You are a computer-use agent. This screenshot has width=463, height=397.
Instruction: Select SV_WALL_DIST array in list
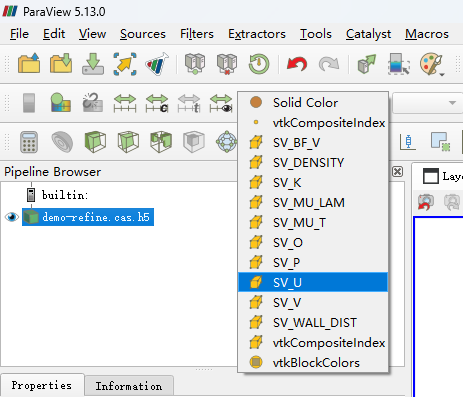click(x=313, y=322)
